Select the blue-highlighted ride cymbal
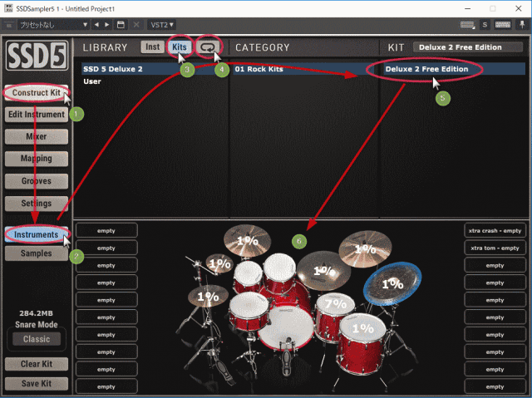The width and height of the screenshot is (532, 398). (392, 284)
